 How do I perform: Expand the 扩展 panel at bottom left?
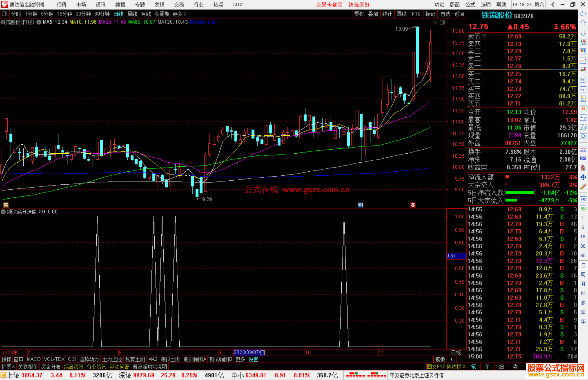click(x=8, y=367)
